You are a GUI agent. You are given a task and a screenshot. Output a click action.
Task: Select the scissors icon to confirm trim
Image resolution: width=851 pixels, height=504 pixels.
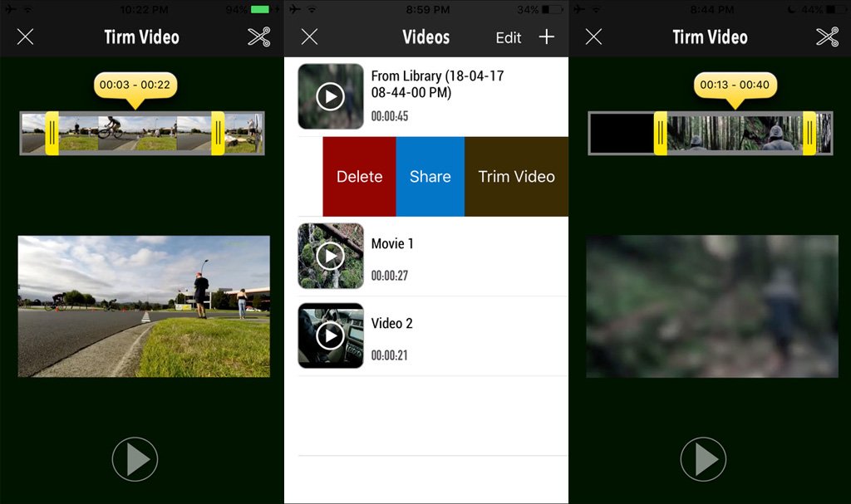pos(258,37)
